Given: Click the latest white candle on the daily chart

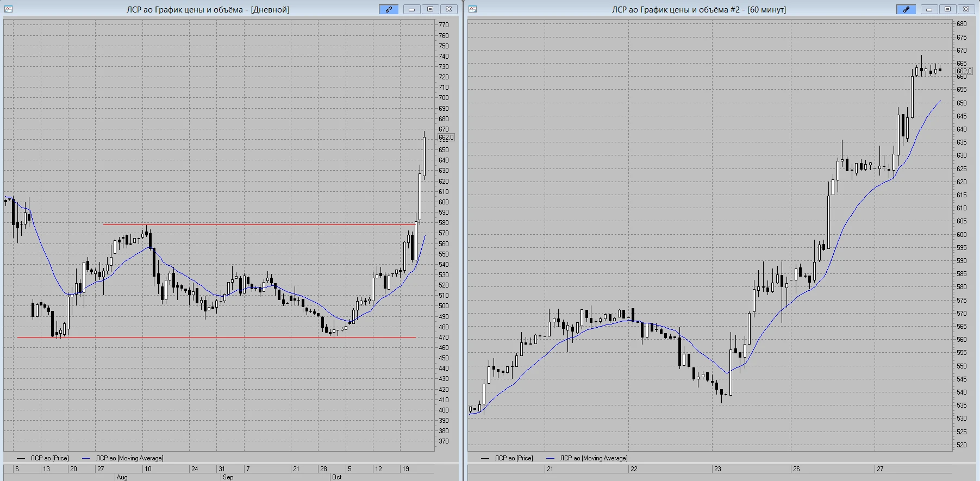Looking at the screenshot, I should pyautogui.click(x=425, y=157).
